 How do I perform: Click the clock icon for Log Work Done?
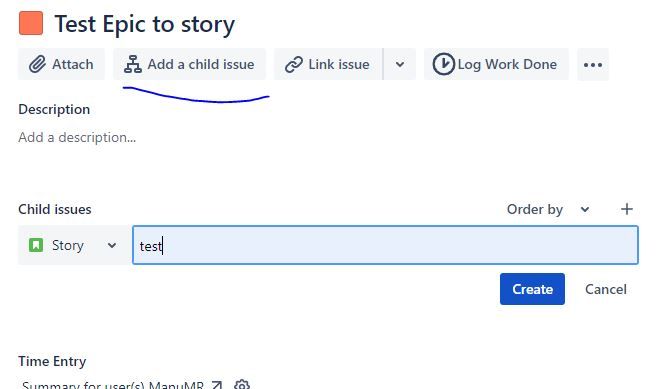[x=443, y=64]
